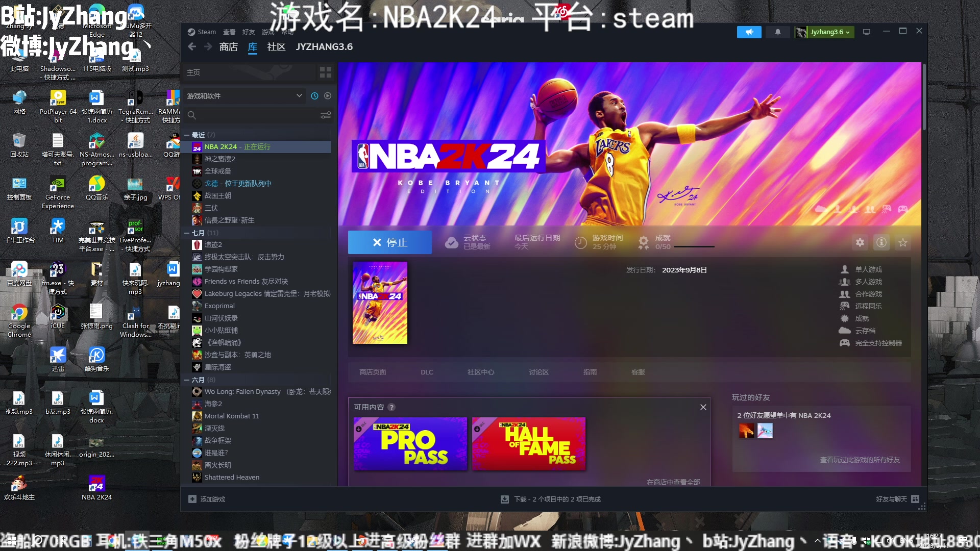Open friends chat icon at bottom right

click(x=915, y=499)
